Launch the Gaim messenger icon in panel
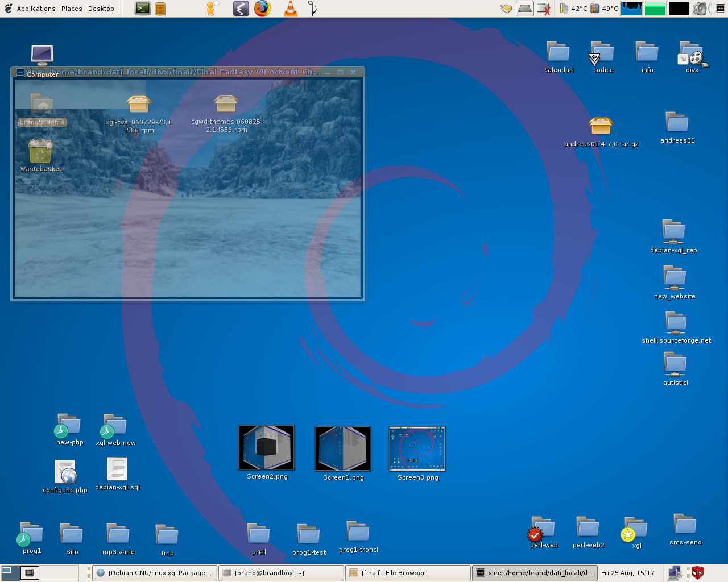 (x=212, y=9)
